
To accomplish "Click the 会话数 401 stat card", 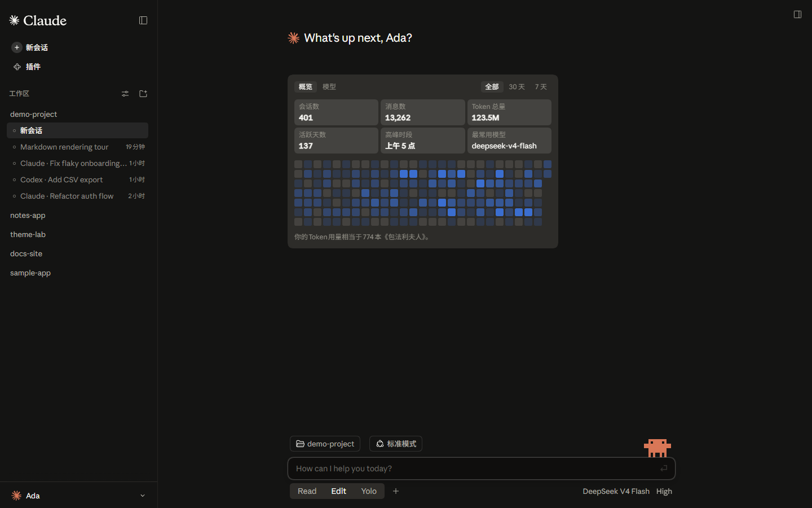I will pyautogui.click(x=336, y=112).
